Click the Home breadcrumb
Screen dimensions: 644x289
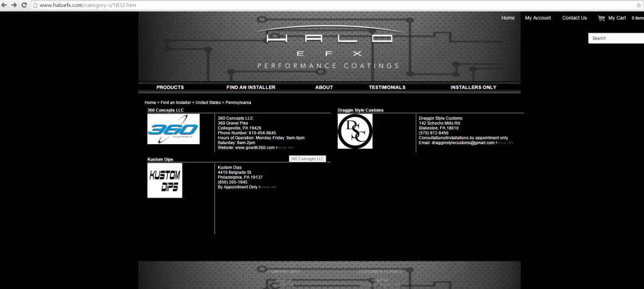[x=150, y=103]
